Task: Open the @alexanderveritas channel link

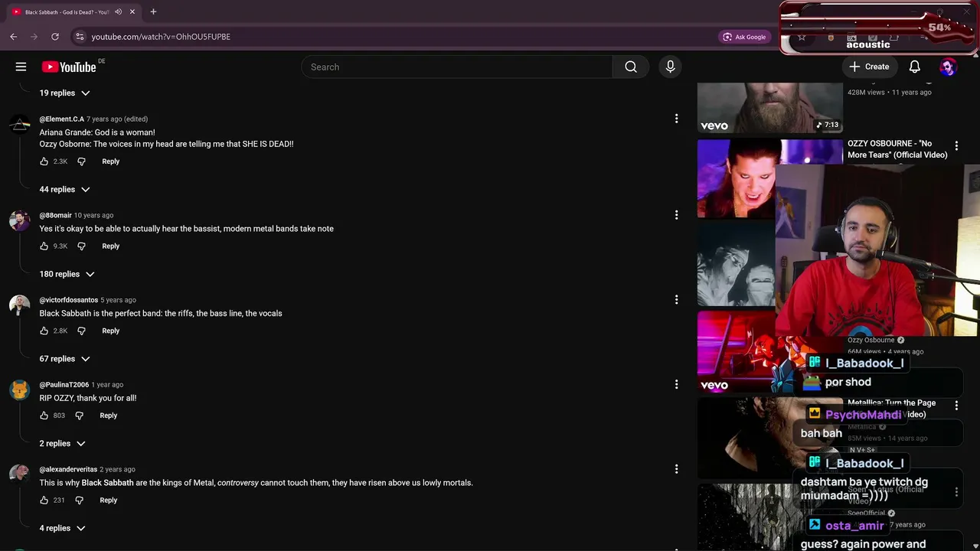Action: (68, 469)
